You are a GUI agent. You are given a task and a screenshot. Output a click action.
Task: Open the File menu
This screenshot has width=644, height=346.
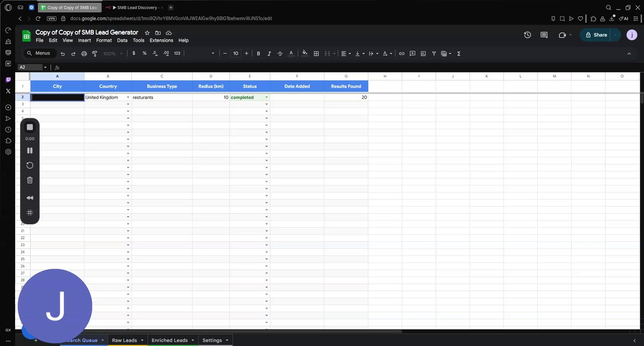[x=39, y=40]
